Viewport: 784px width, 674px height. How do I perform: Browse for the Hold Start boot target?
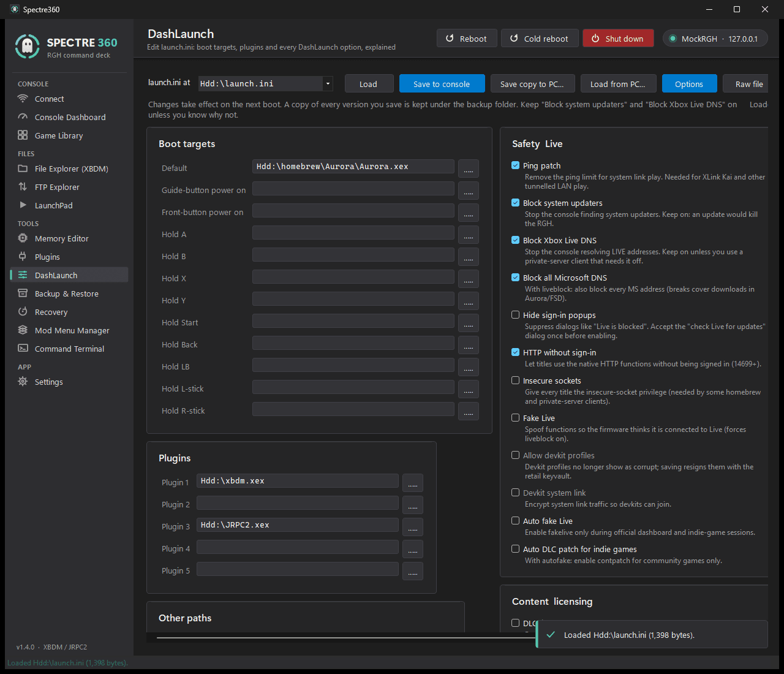tap(469, 323)
